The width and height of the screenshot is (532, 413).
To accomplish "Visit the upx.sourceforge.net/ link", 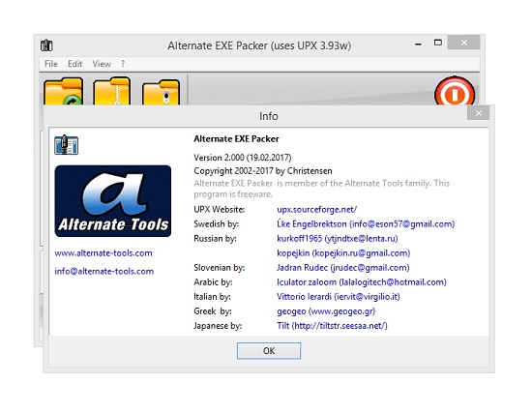I will tap(317, 209).
